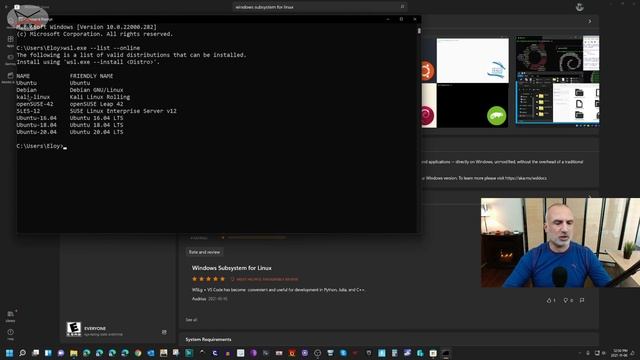
Task: Open See all reviews link
Action: pos(191,320)
